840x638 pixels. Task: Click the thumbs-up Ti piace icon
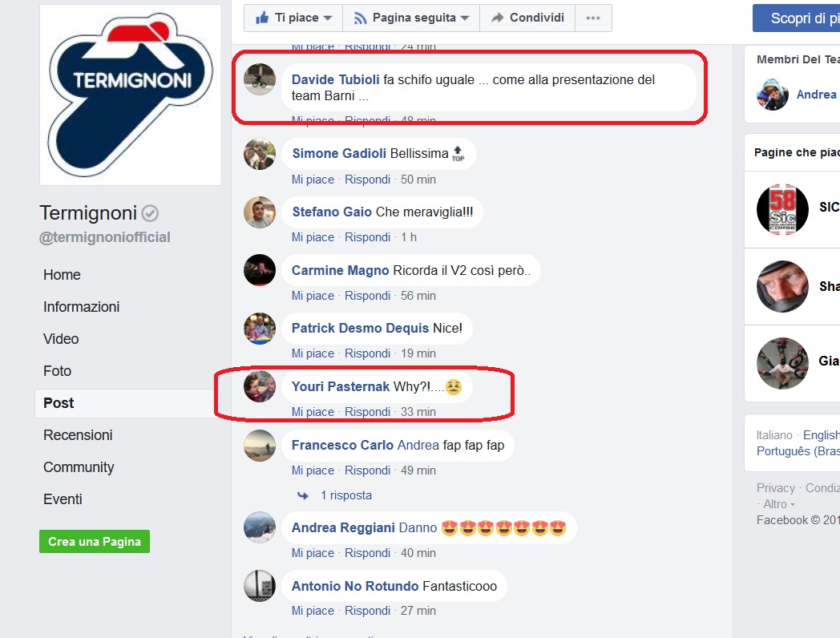pos(262,18)
